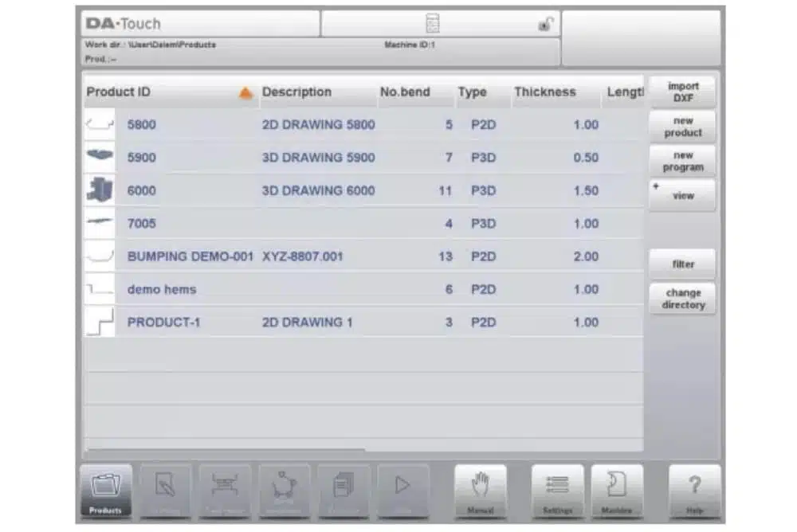The width and height of the screenshot is (797, 532).
Task: Select the PRODUCT-1 profile thumbnail
Action: 100,323
